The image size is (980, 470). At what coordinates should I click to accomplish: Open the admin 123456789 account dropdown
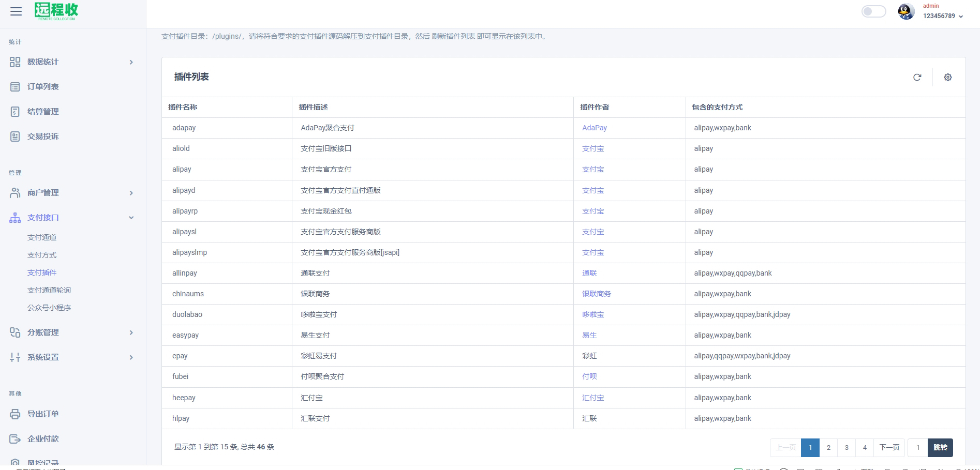click(941, 16)
